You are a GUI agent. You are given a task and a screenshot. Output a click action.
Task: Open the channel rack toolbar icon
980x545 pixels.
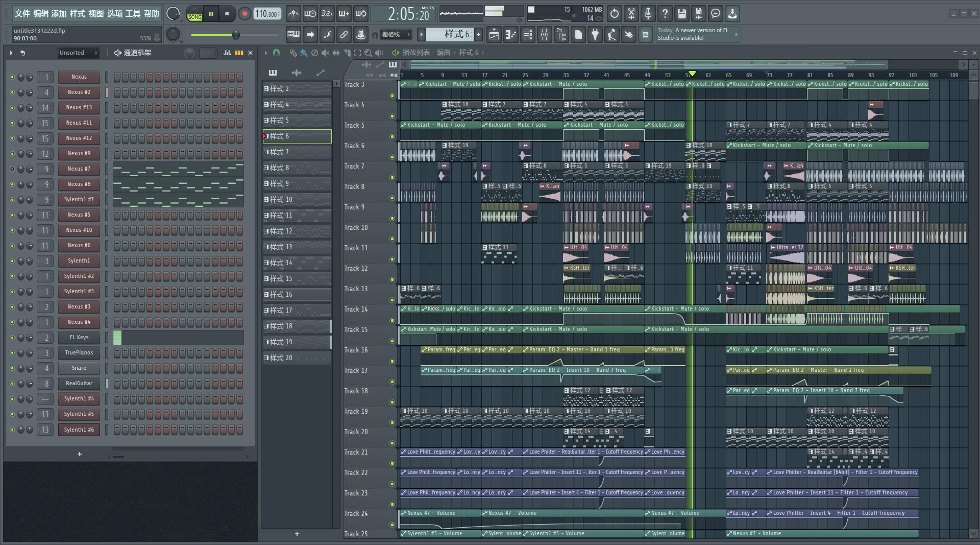528,35
